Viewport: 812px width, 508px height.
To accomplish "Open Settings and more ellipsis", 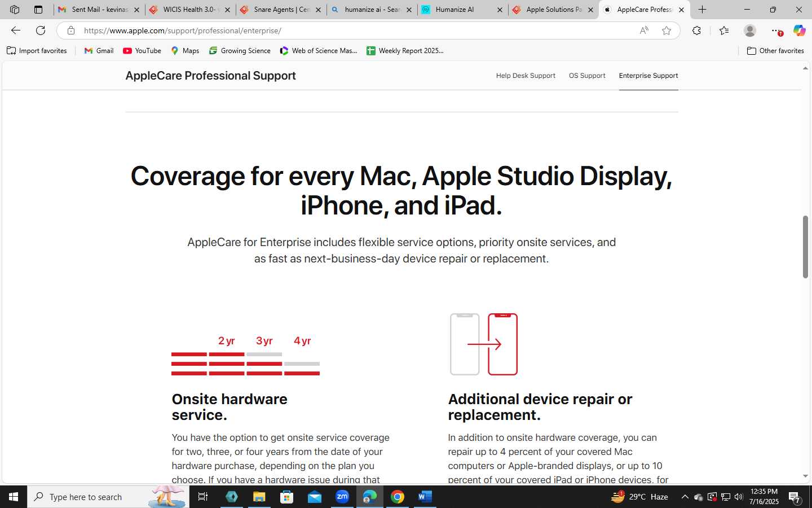I will point(776,30).
